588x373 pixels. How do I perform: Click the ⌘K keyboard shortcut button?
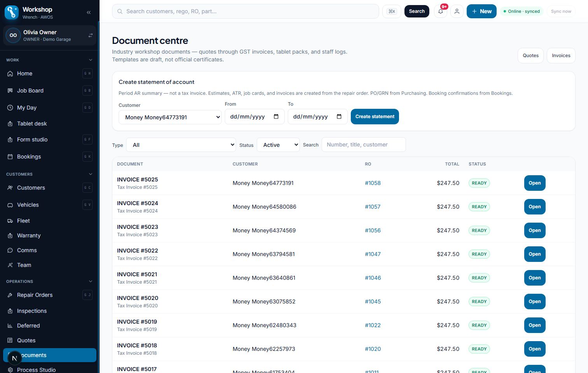[x=392, y=11]
